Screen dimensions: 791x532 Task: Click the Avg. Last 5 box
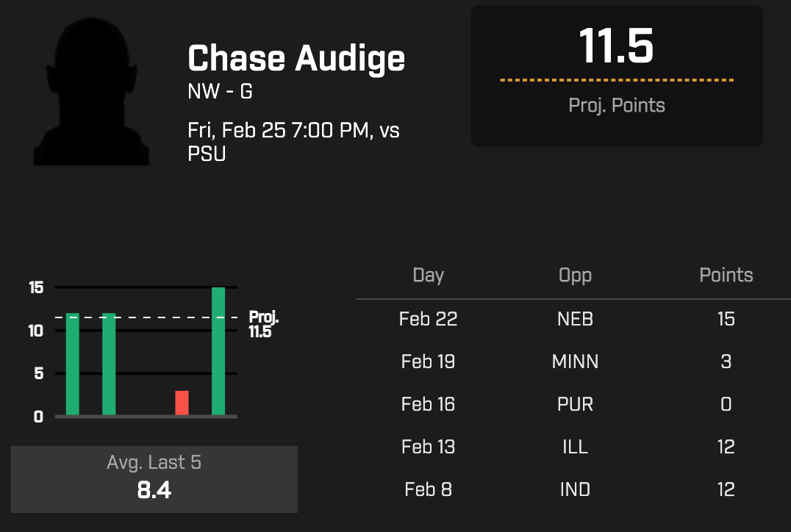coord(154,478)
